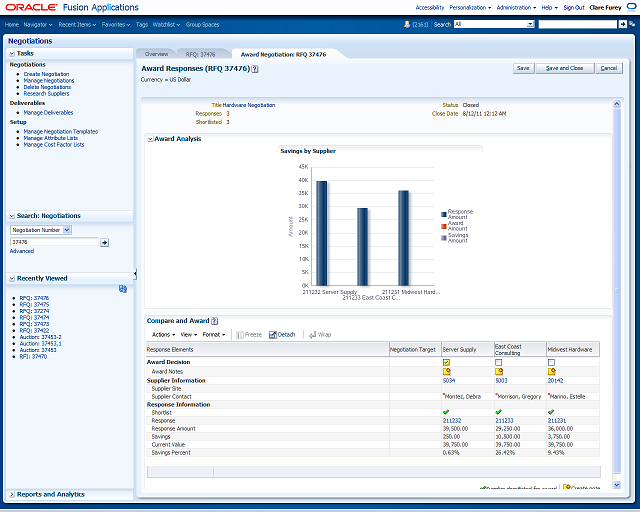Open the Navigator menu

coord(38,25)
